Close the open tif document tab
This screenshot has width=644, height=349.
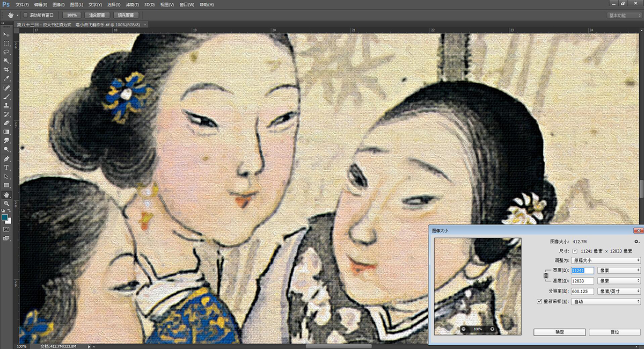pyautogui.click(x=145, y=25)
